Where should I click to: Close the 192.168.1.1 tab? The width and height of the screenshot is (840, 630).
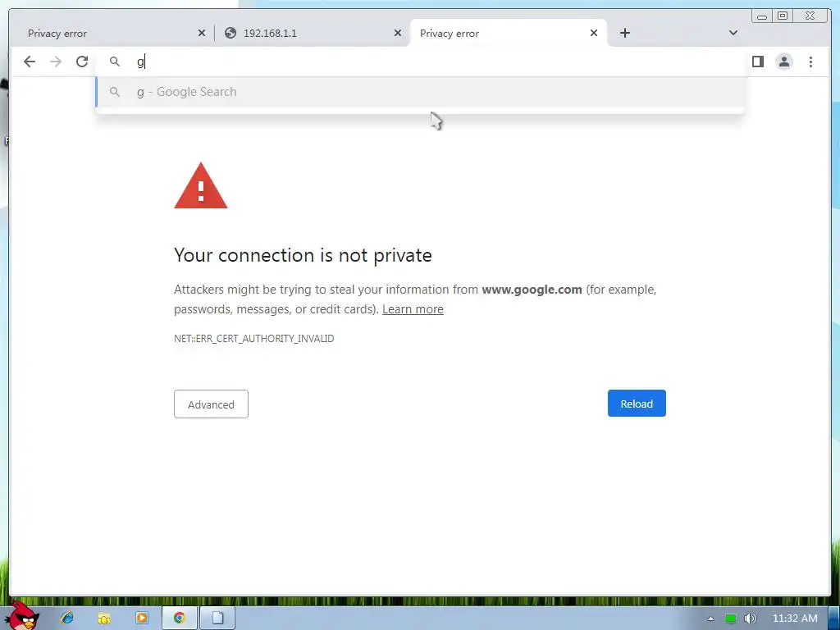click(398, 33)
